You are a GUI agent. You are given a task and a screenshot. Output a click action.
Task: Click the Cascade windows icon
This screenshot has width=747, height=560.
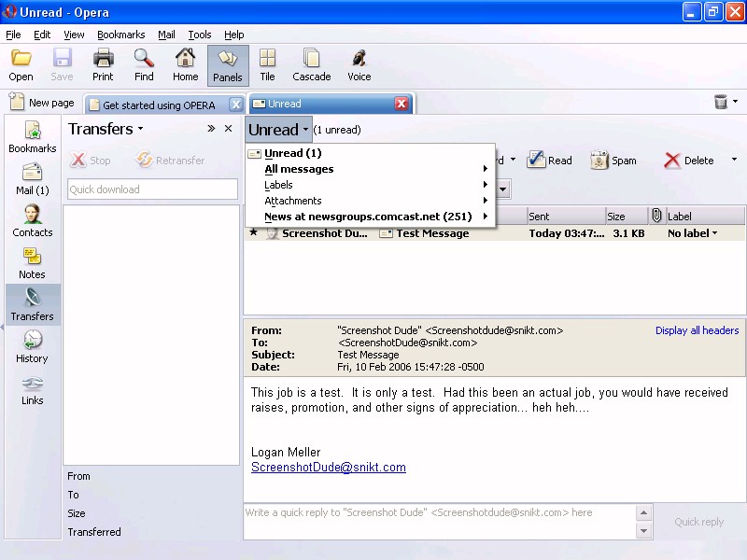click(x=311, y=64)
